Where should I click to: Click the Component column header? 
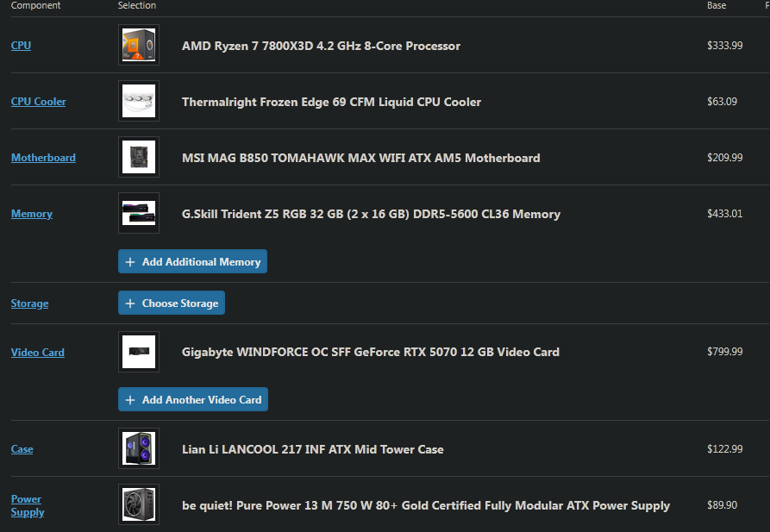coord(35,5)
